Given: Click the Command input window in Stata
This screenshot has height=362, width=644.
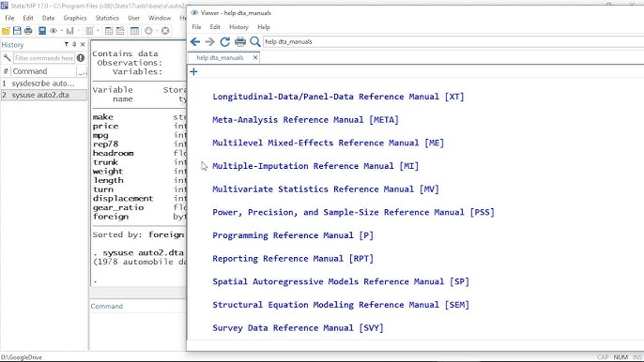Looking at the screenshot, I should [x=138, y=332].
